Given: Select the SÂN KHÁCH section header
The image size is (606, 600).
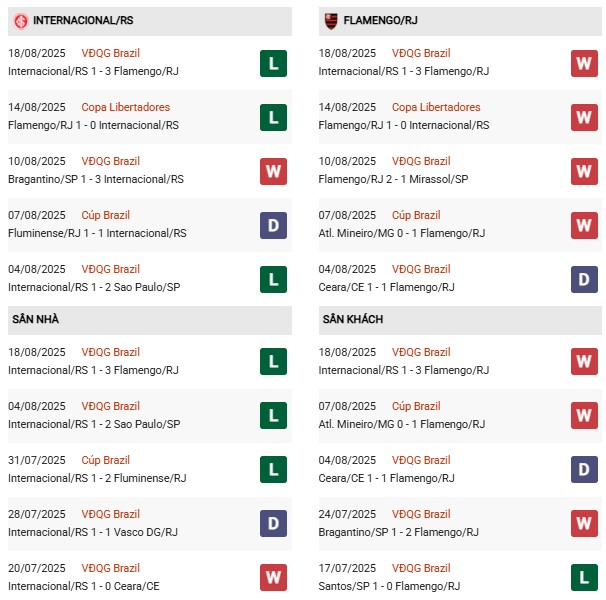Looking at the screenshot, I should point(353,319).
